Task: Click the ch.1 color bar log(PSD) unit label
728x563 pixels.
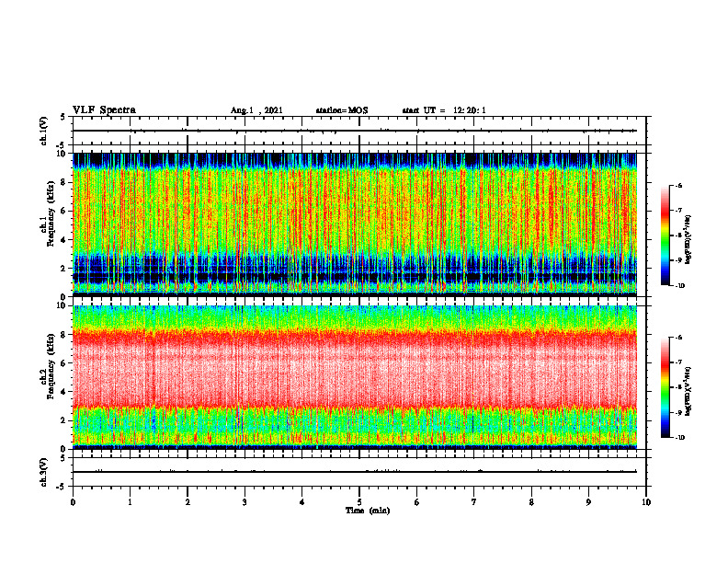Action: 688,239
